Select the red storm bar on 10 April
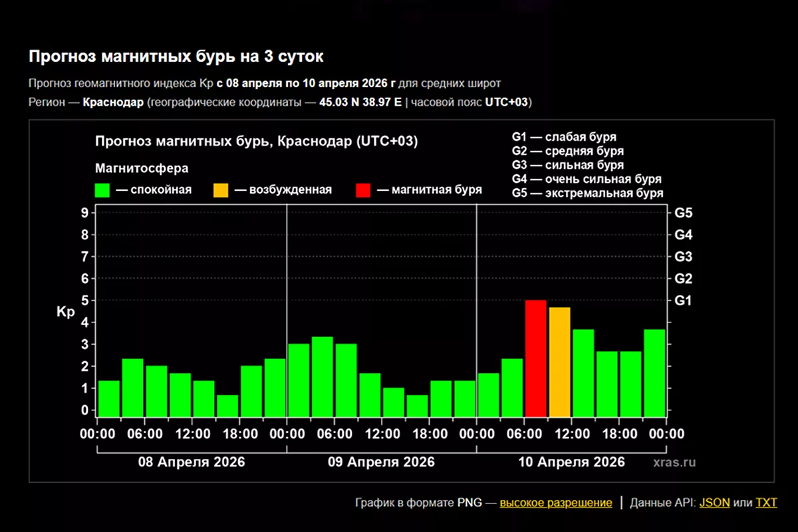The height and width of the screenshot is (532, 798). coord(536,358)
